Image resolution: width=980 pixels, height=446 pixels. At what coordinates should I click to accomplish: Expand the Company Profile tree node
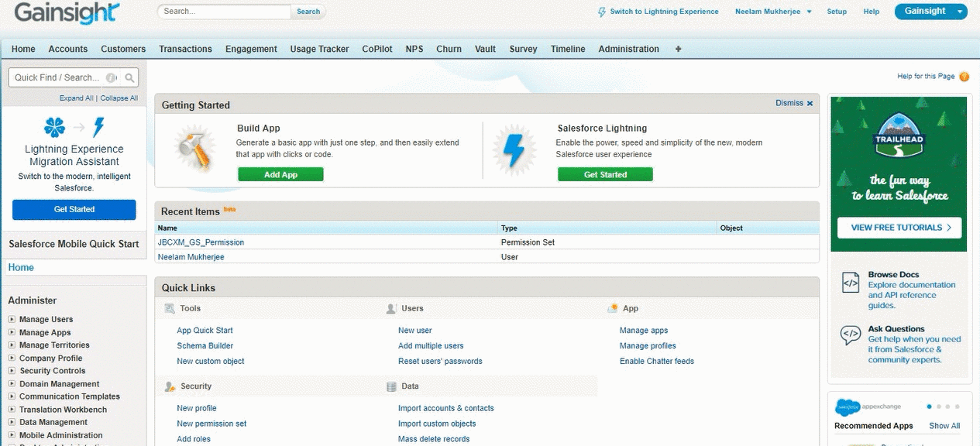pyautogui.click(x=12, y=359)
